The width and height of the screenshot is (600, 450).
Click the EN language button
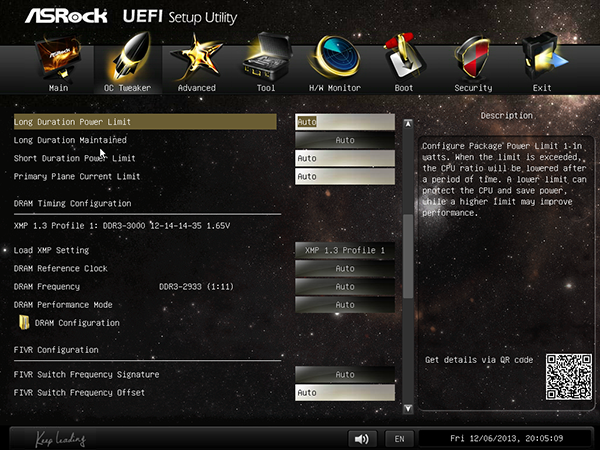coord(399,439)
